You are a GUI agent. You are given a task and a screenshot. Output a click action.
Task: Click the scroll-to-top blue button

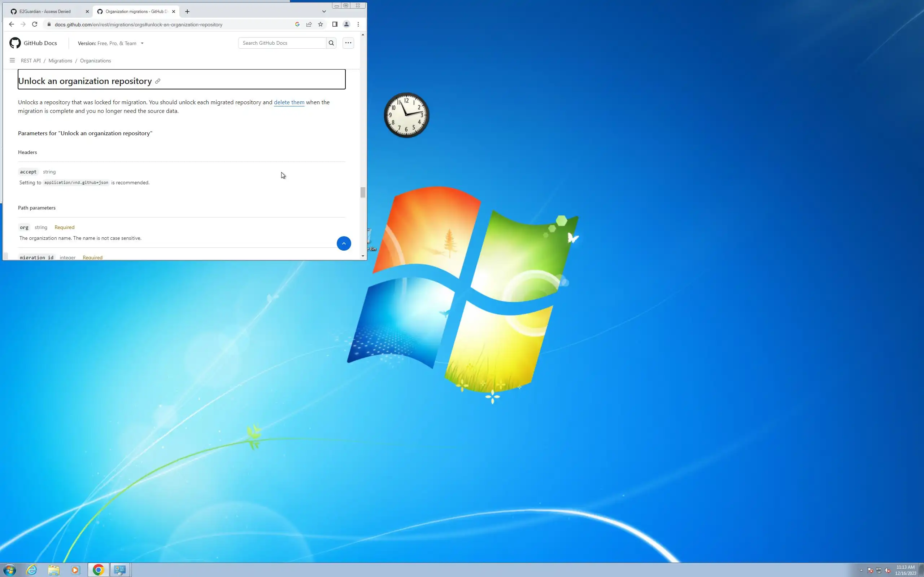[x=344, y=243]
